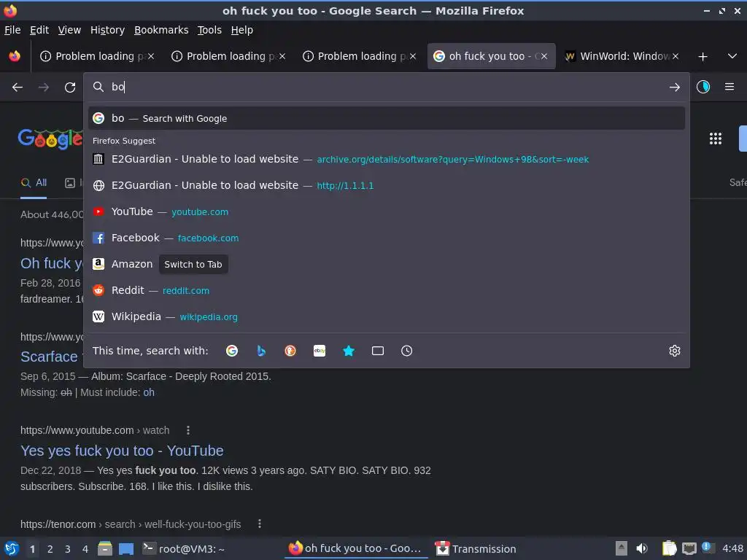Search history with the clock icon
Screen dimensions: 747x560
click(407, 351)
